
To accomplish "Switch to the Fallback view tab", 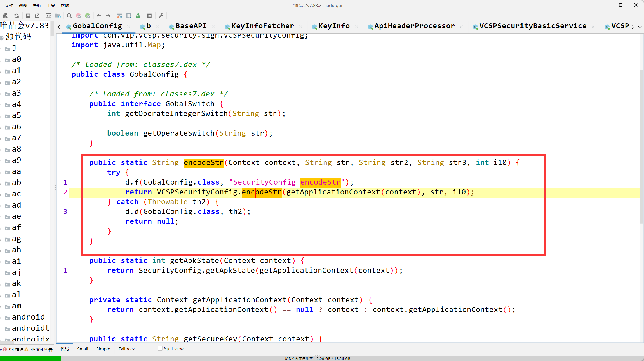I will [127, 349].
